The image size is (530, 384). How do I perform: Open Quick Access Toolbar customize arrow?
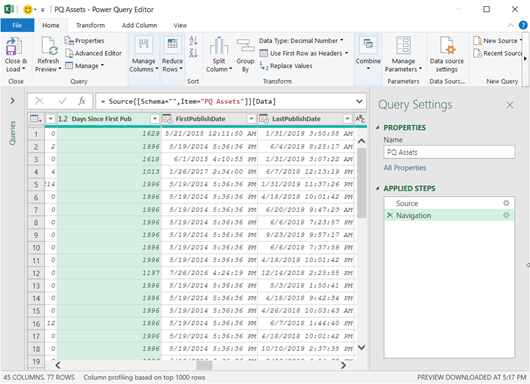click(x=43, y=10)
